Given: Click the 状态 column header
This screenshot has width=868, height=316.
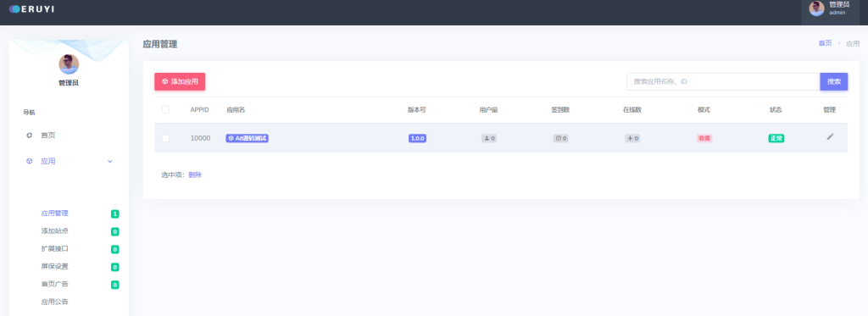Looking at the screenshot, I should [776, 109].
